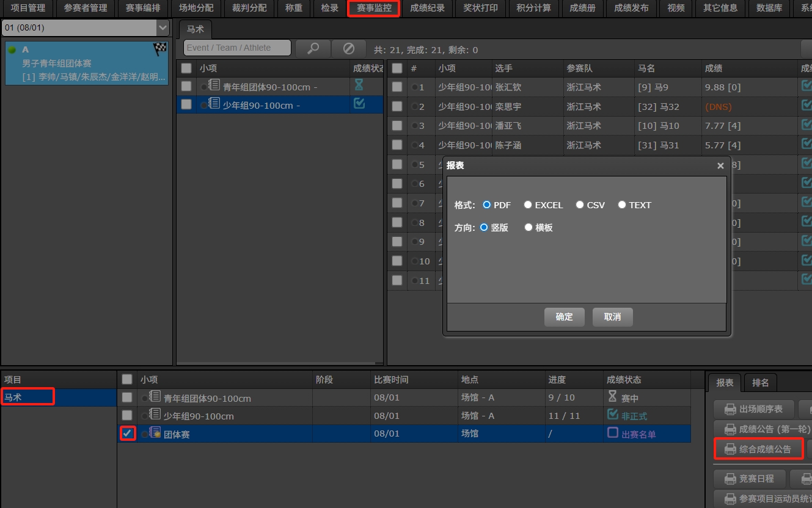Click the checkered flag icon on event A

tap(160, 49)
